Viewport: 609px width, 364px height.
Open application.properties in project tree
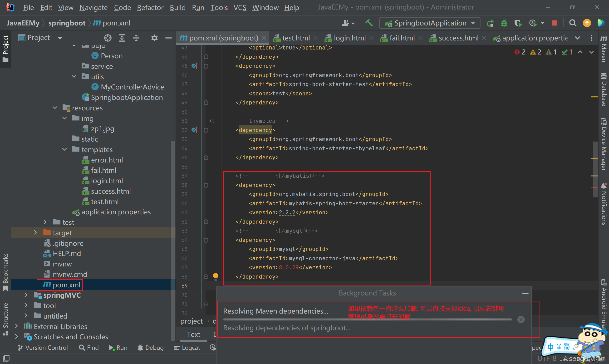coord(116,212)
